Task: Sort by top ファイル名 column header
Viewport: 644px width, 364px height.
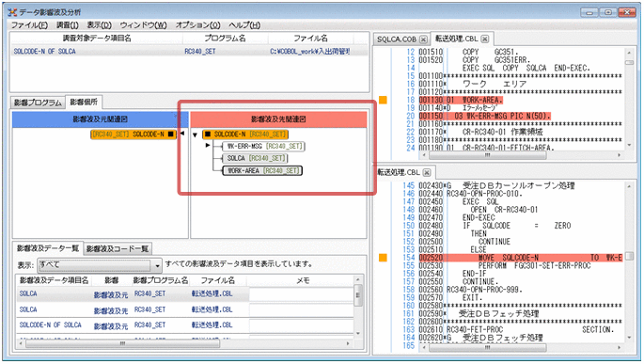Action: coord(310,39)
